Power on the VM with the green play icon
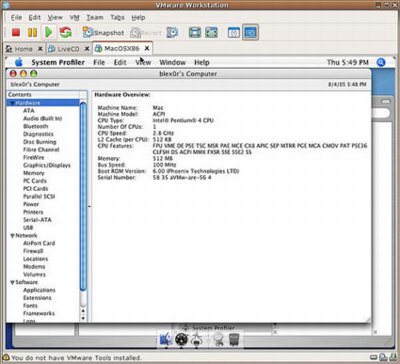This screenshot has height=364, width=400. (x=49, y=32)
